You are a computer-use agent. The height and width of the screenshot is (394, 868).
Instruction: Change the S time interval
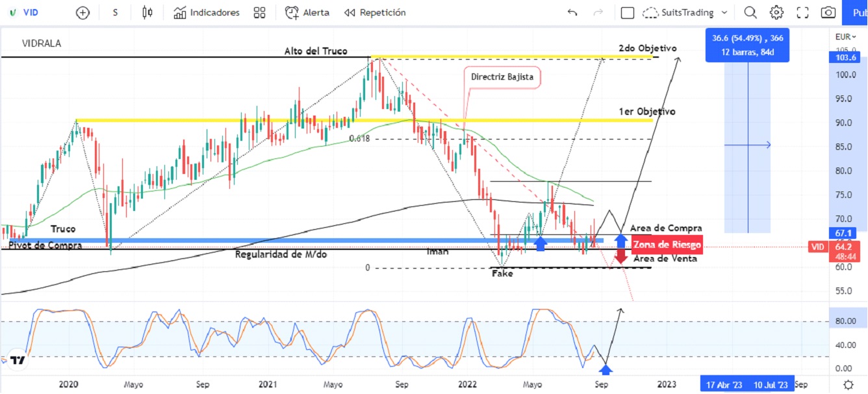tap(115, 12)
